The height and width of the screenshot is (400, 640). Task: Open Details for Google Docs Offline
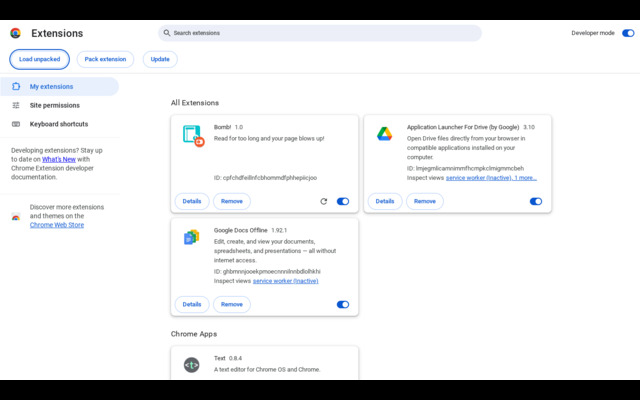click(192, 304)
